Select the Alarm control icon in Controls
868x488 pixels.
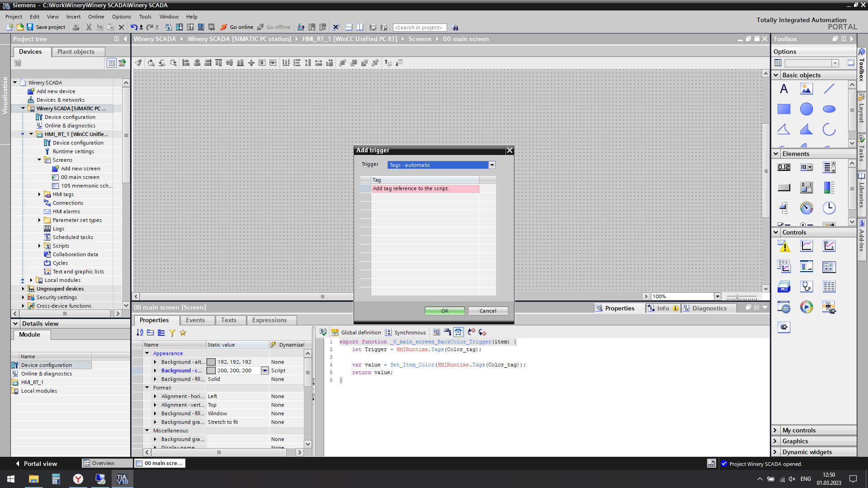pos(783,246)
